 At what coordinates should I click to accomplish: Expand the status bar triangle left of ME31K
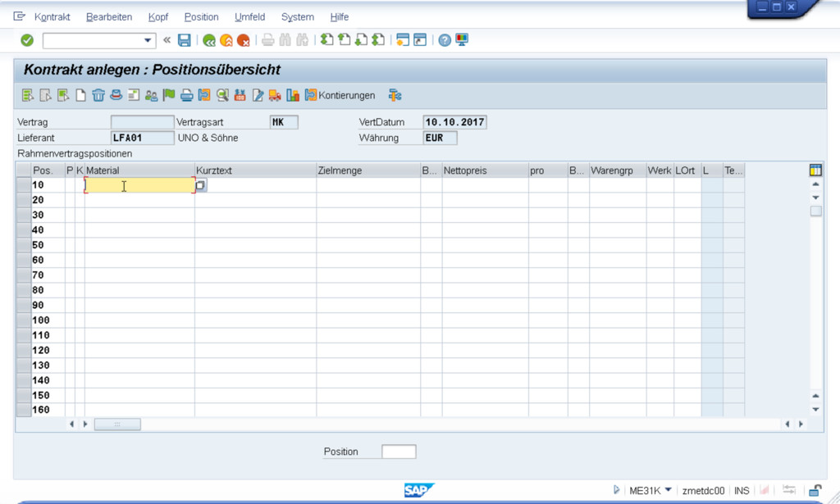(x=616, y=490)
